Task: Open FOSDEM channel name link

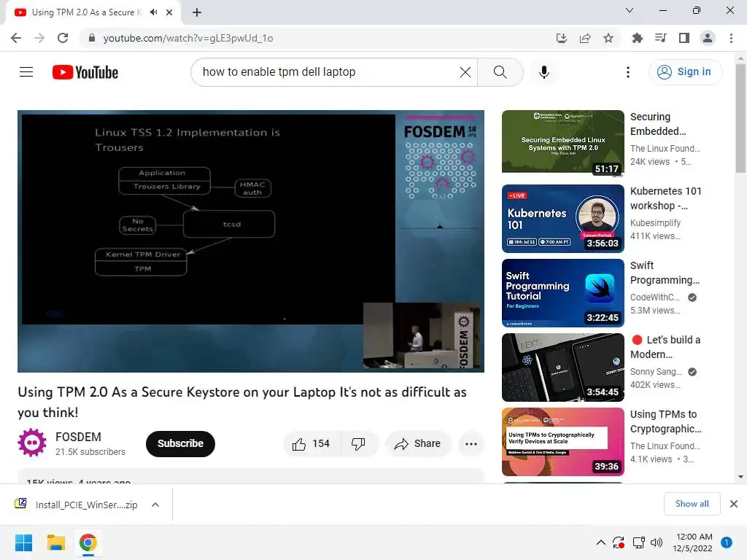Action: click(x=78, y=437)
